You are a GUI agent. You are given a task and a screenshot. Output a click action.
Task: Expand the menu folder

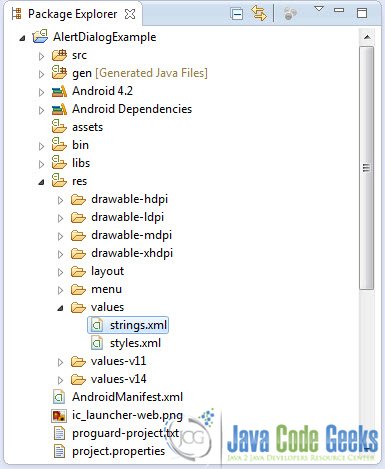[60, 290]
